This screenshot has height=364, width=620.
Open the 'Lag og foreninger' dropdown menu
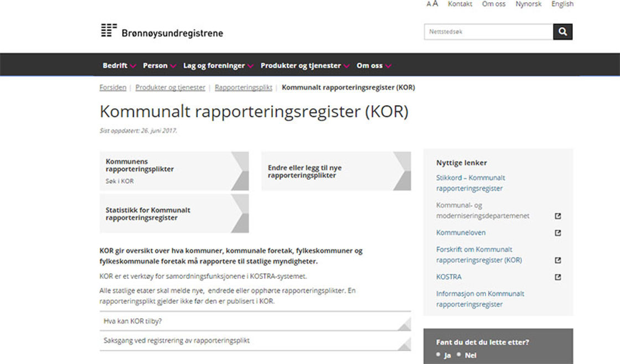[218, 66]
